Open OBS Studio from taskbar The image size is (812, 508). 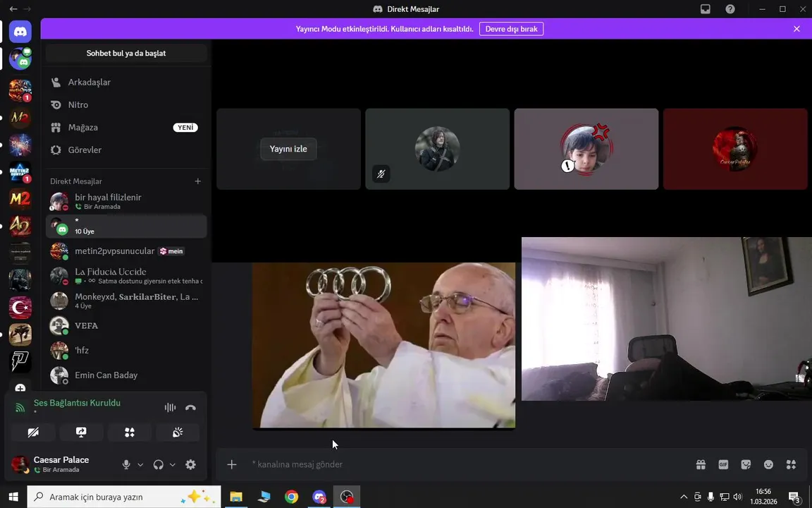347,497
